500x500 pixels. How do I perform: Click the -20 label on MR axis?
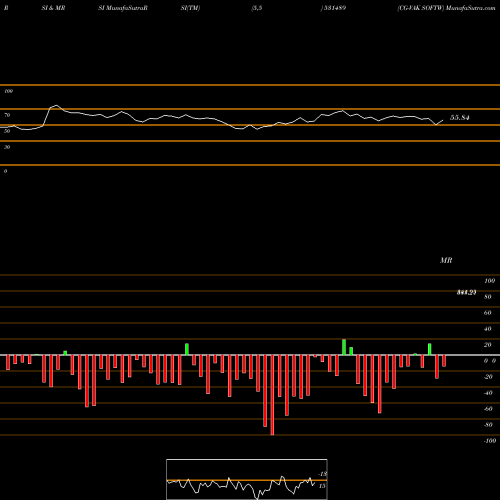click(x=488, y=377)
